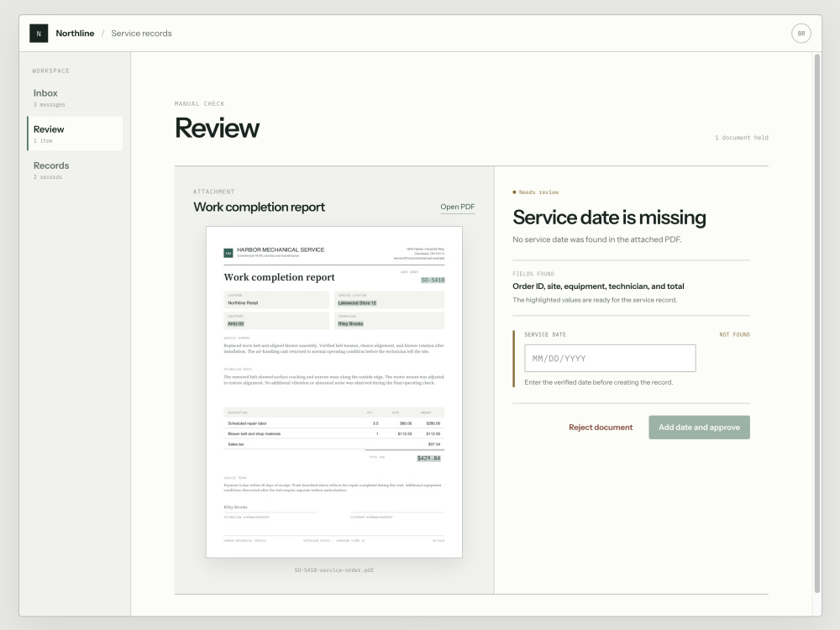The width and height of the screenshot is (840, 630).
Task: Click 'Work completion report' attachment title
Action: (260, 207)
